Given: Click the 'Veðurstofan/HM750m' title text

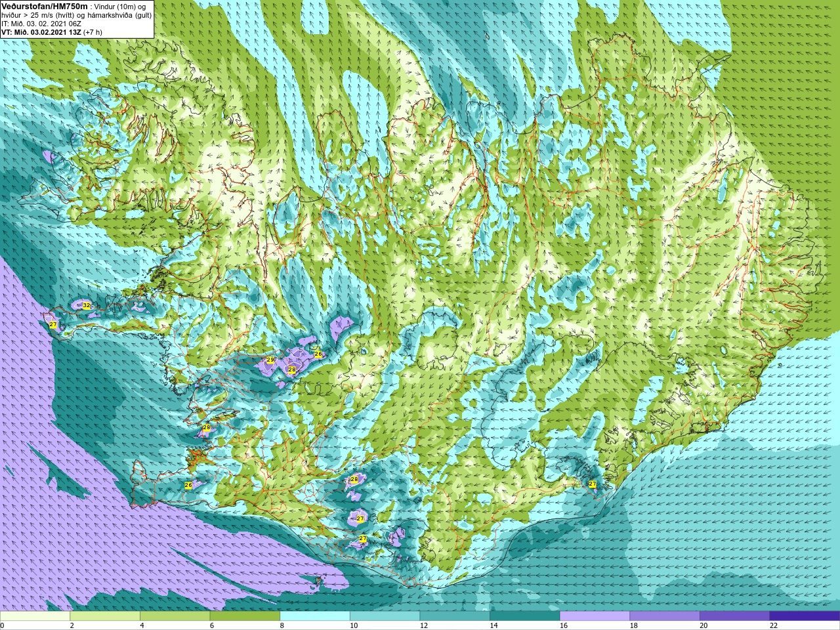Looking at the screenshot, I should pos(45,6).
